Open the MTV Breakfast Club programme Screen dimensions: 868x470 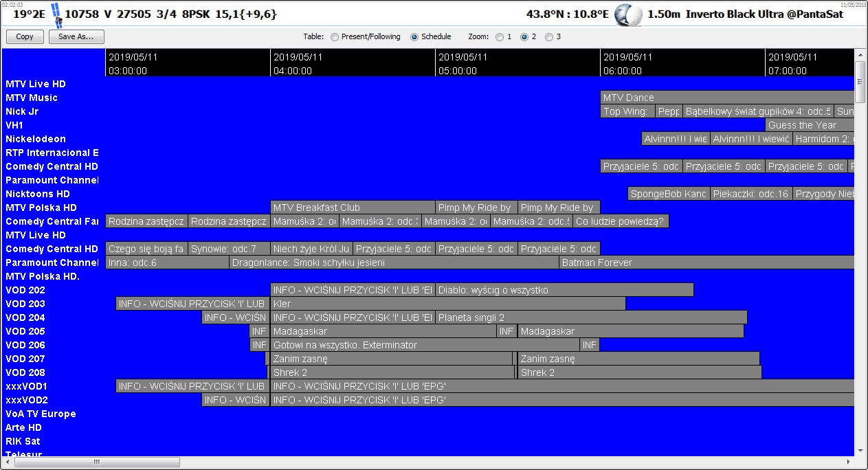click(x=353, y=208)
